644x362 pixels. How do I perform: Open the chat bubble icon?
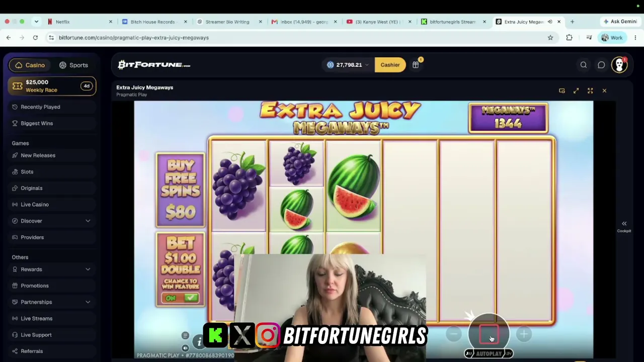pos(601,65)
